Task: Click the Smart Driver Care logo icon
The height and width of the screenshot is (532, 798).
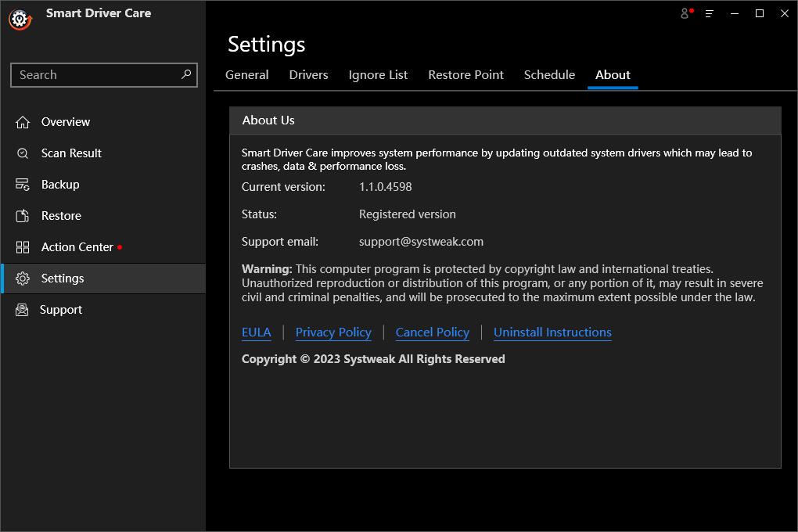Action: (20, 19)
